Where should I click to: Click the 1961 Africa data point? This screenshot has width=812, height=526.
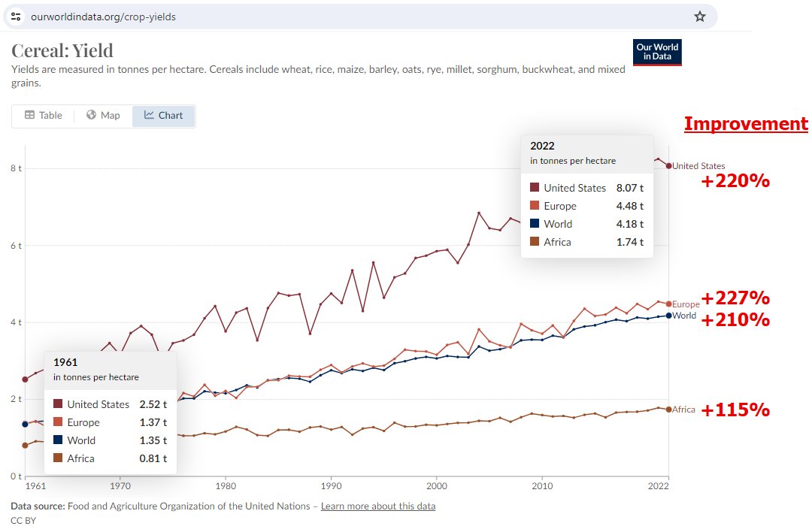coord(26,445)
